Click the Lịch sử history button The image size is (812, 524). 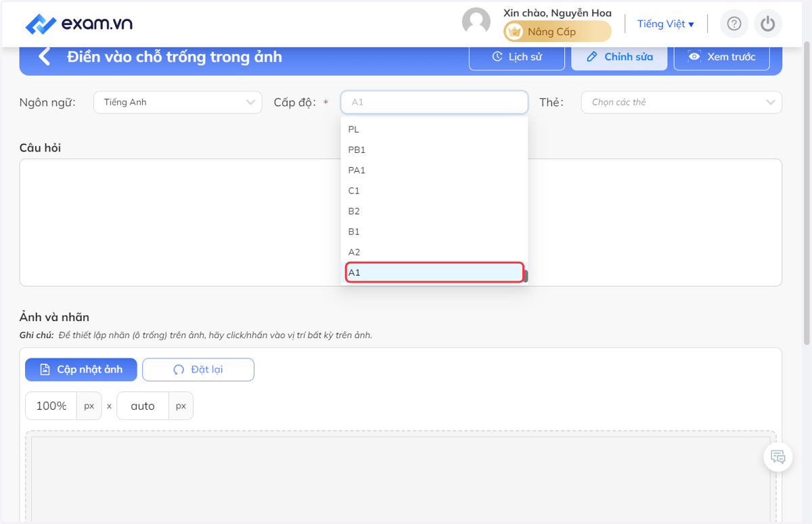pos(517,57)
